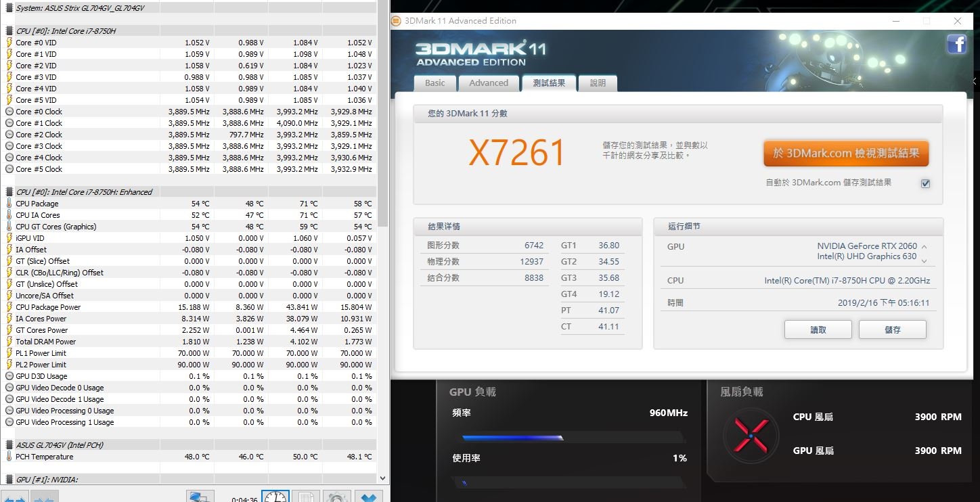
Task: Click the orange 於 3DMark.com 檢視測試結果 button
Action: point(846,154)
